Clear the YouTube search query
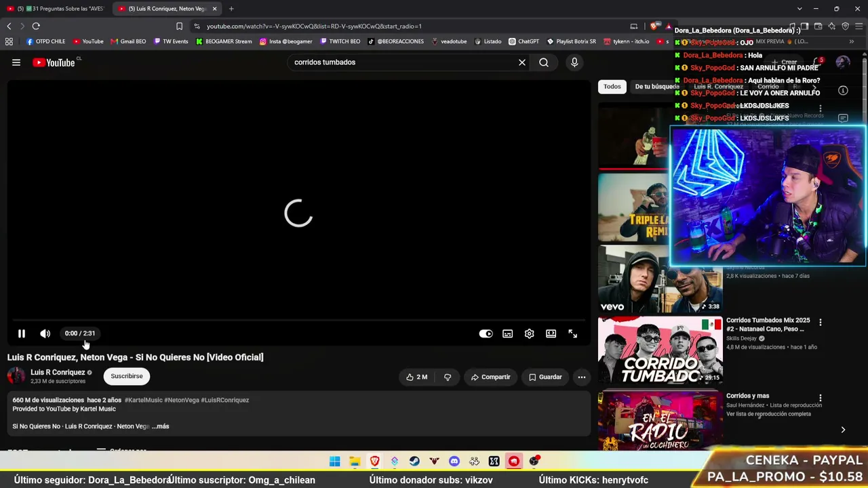868x488 pixels. (x=522, y=62)
